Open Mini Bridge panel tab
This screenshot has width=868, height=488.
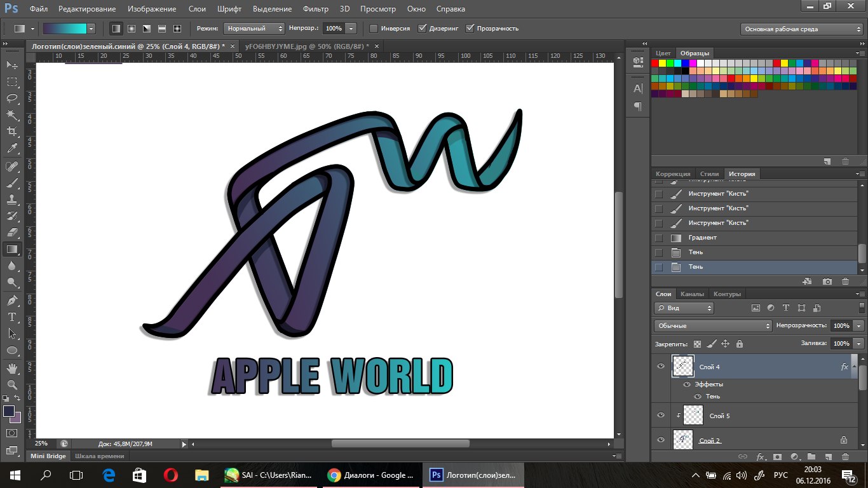pyautogui.click(x=49, y=456)
